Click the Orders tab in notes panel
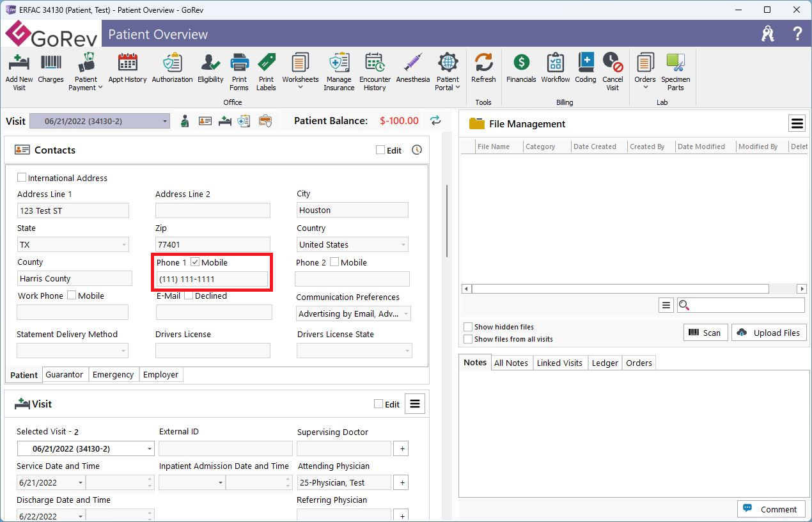 639,363
